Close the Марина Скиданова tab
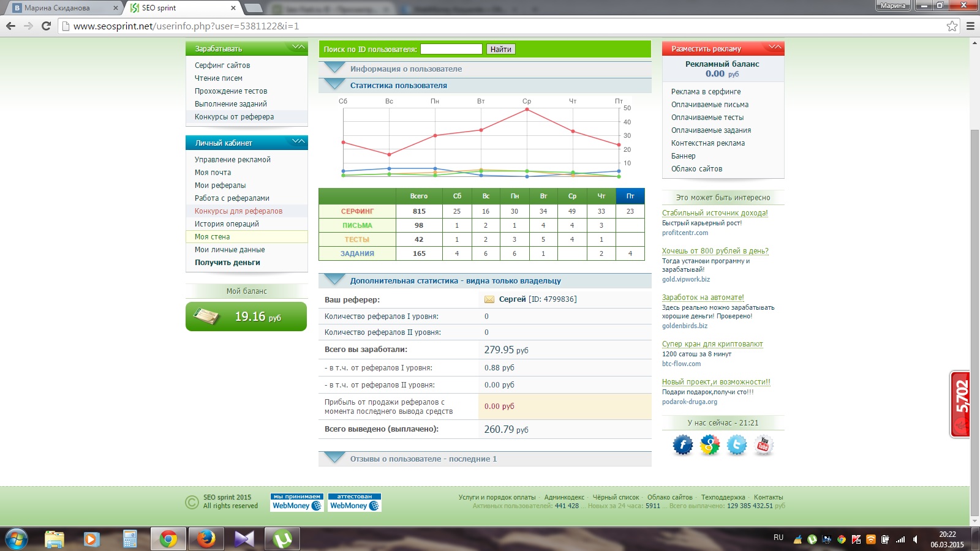The height and width of the screenshot is (551, 980). (x=116, y=8)
